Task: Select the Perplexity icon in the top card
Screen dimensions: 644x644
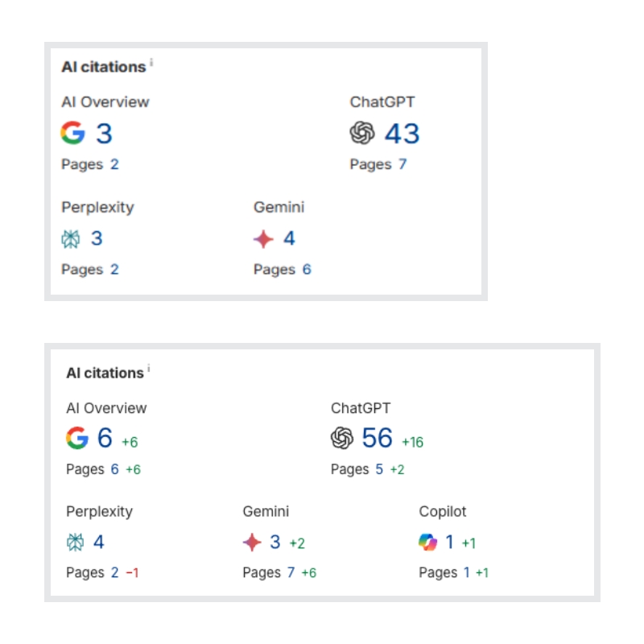Action: [70, 238]
